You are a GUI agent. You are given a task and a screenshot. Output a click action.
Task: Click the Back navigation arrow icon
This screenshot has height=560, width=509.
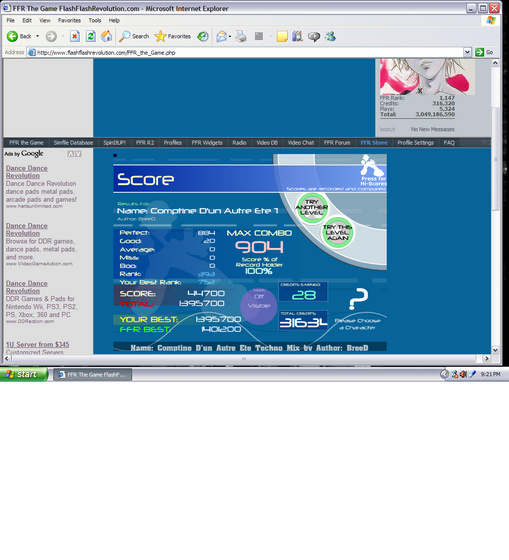pos(12,36)
